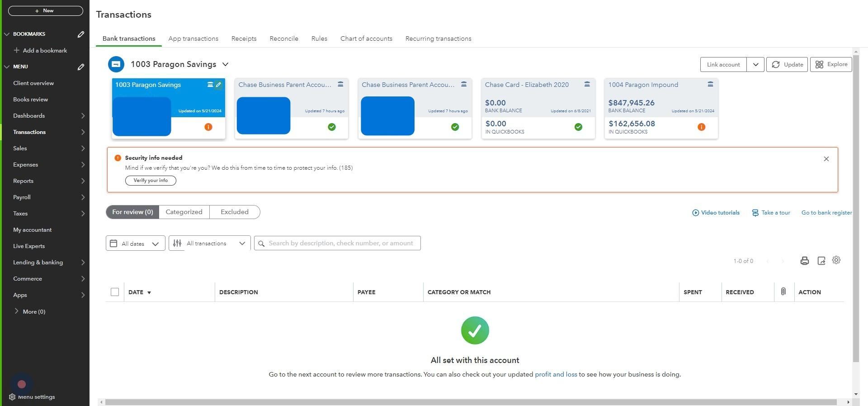Open the Recurring transactions tab
This screenshot has height=406, width=868.
pos(439,39)
